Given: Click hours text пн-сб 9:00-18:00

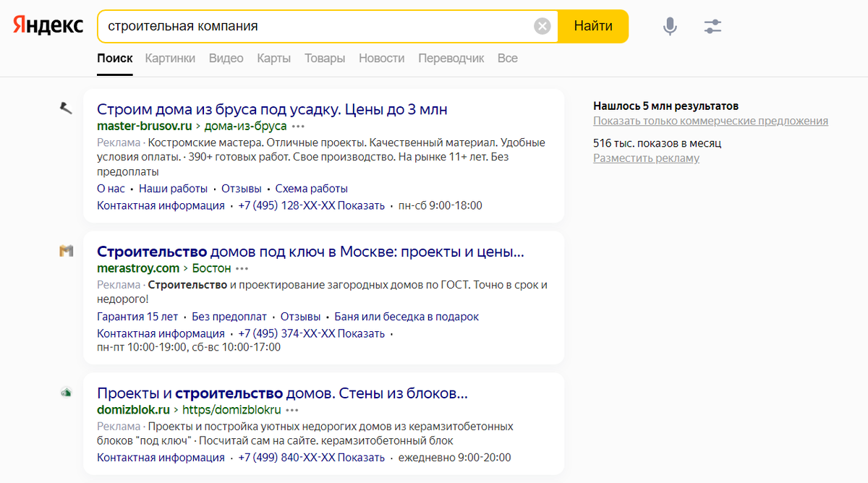Looking at the screenshot, I should 441,206.
